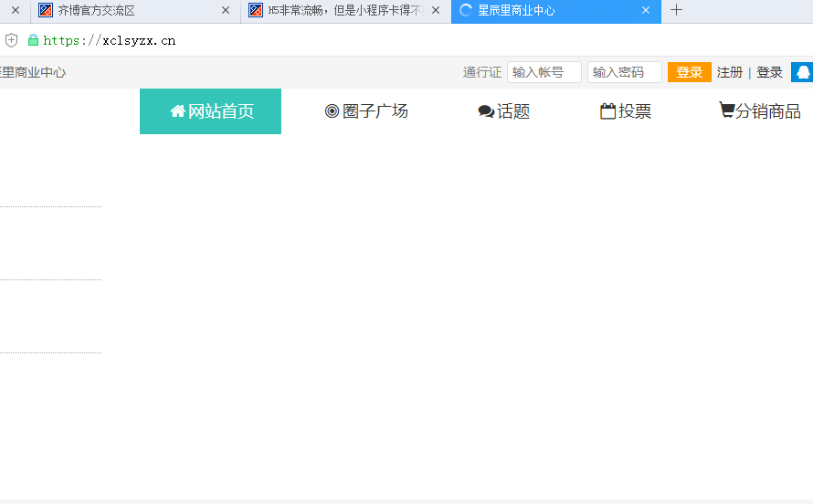Open a new browser tab
This screenshot has height=504, width=813.
point(676,10)
